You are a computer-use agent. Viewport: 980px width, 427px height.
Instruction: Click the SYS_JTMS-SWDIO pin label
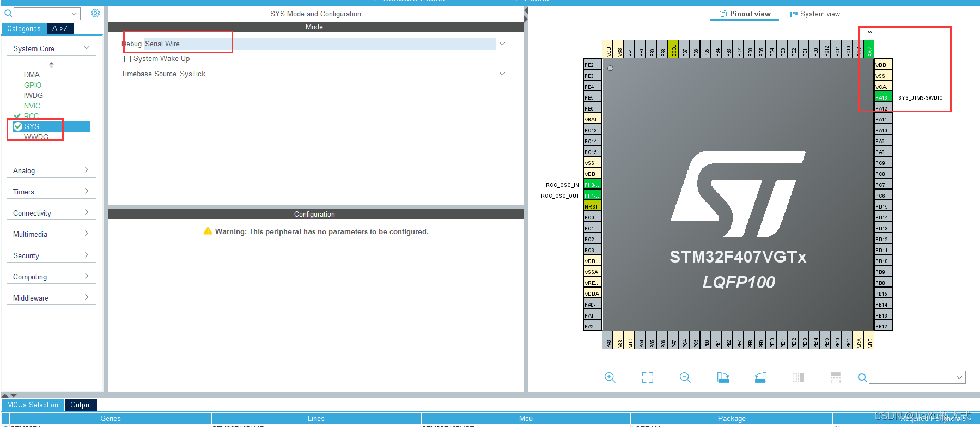point(921,98)
